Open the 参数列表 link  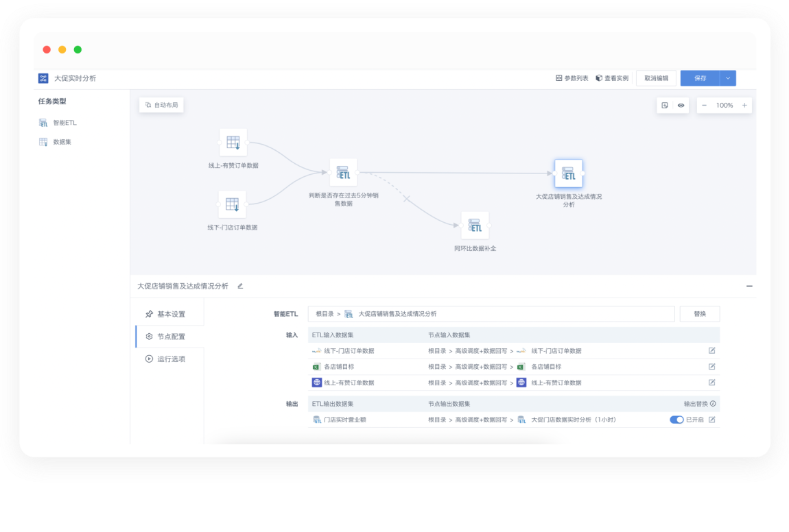pos(572,78)
